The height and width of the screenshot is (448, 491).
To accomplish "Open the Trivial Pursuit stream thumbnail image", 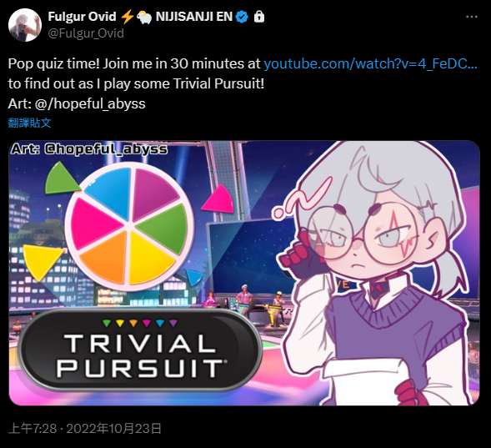I will click(x=244, y=273).
